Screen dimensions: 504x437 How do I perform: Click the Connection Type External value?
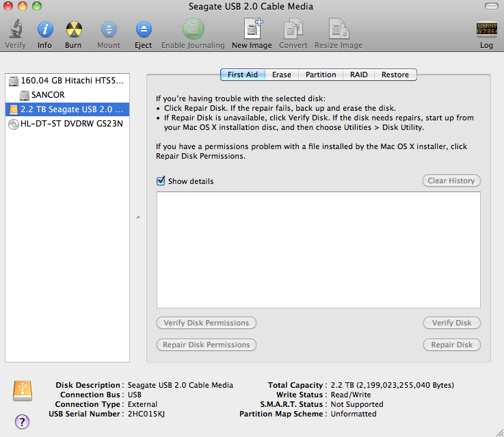coord(142,404)
